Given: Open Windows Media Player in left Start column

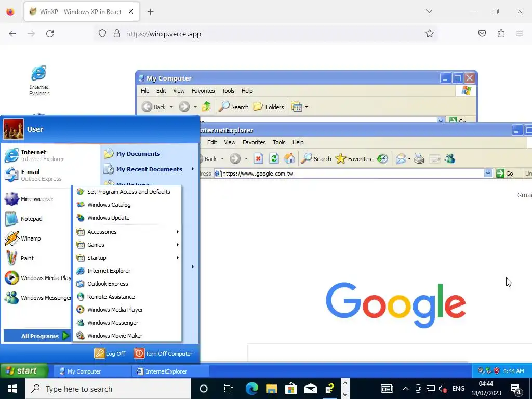Looking at the screenshot, I should pos(37,278).
